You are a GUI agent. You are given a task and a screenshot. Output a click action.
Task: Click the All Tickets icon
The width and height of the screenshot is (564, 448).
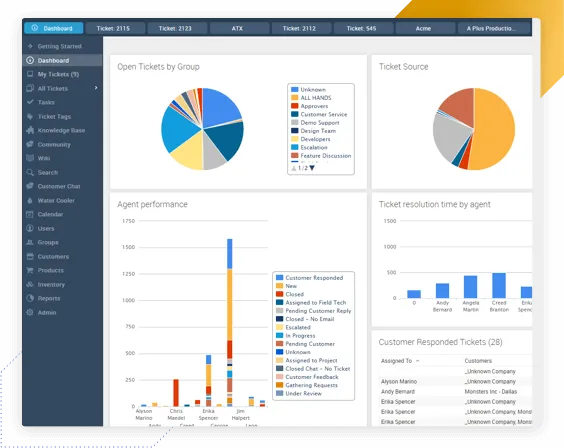point(30,88)
